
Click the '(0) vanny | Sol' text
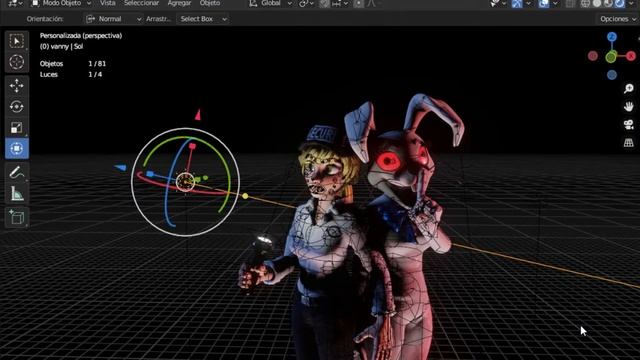click(61, 47)
